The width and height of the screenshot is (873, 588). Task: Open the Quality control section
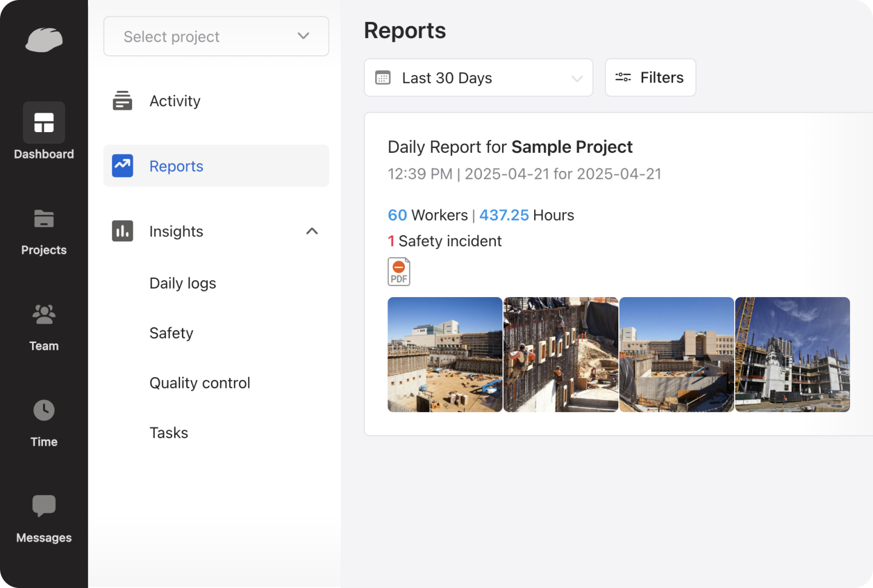click(199, 383)
